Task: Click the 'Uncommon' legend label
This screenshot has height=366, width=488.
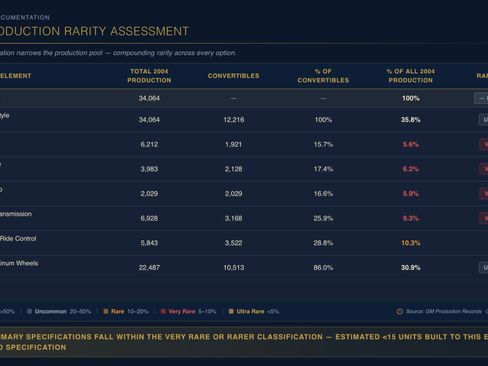Action: pos(51,311)
